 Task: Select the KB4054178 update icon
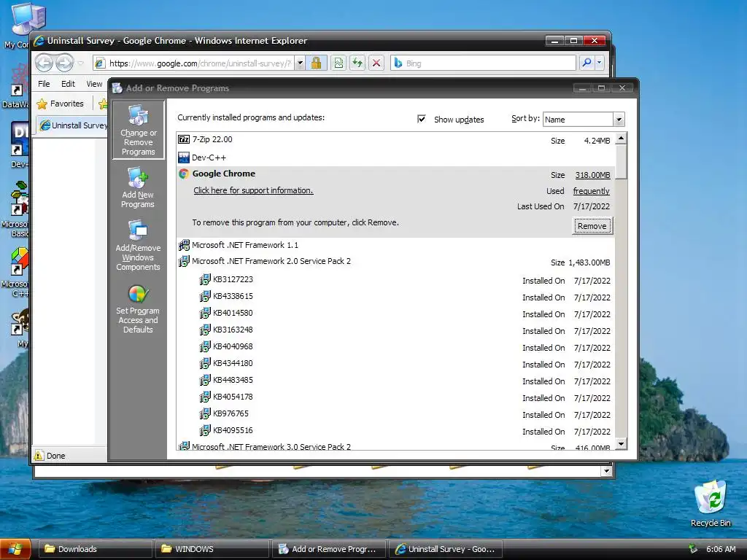point(205,397)
